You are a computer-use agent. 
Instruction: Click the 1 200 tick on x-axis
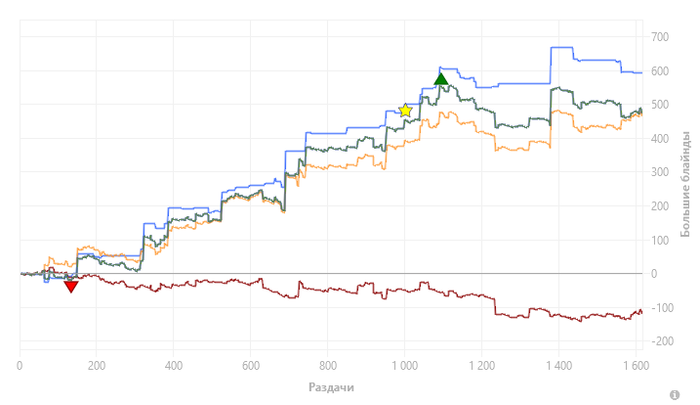coord(481,362)
